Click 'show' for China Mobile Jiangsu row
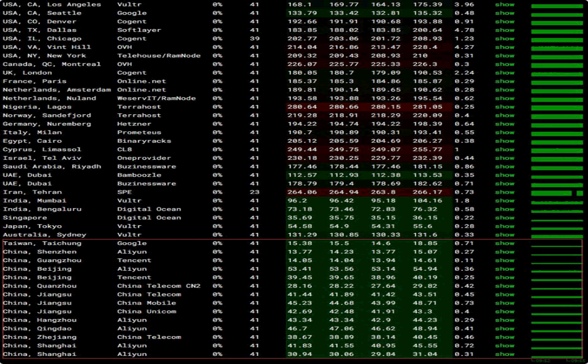 505,303
